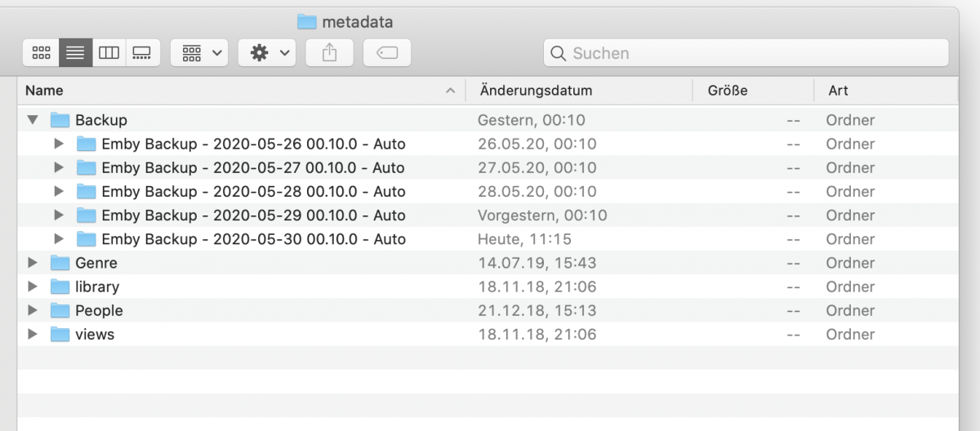Sort by the Größe column header
The height and width of the screenshot is (431, 980).
pyautogui.click(x=728, y=91)
